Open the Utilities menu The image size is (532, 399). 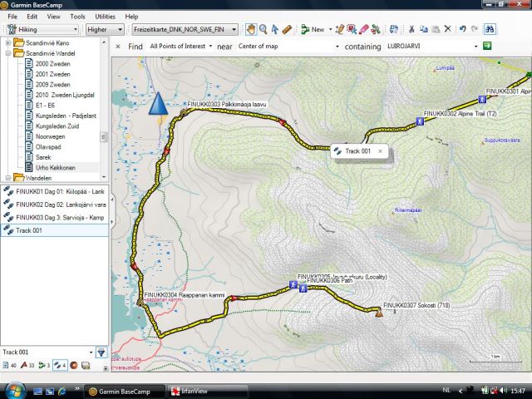coord(105,17)
